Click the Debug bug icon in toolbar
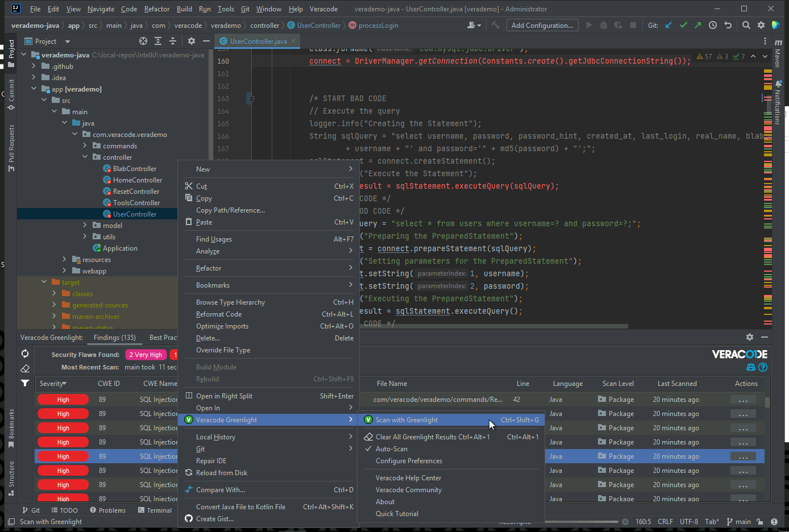Viewport: 789px width, 532px height. click(x=604, y=25)
